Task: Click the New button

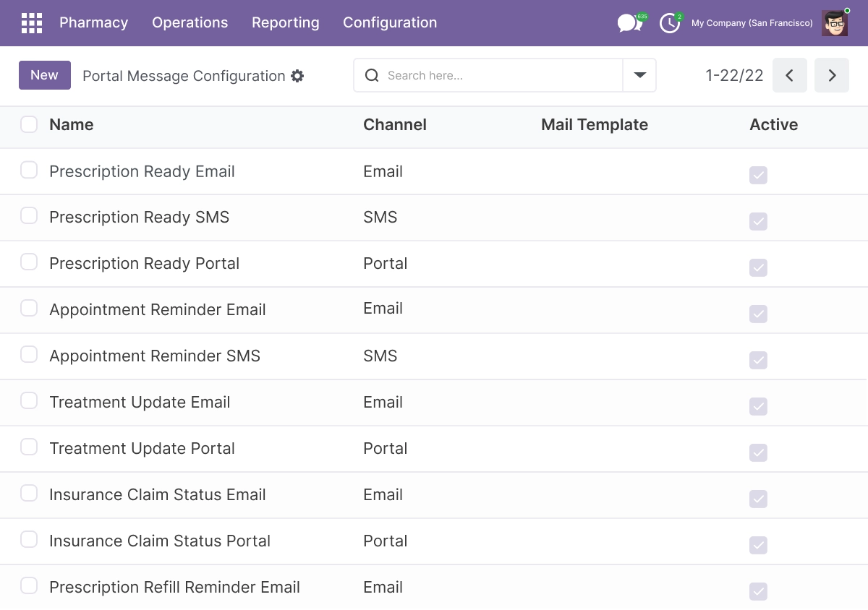Action: [x=45, y=75]
